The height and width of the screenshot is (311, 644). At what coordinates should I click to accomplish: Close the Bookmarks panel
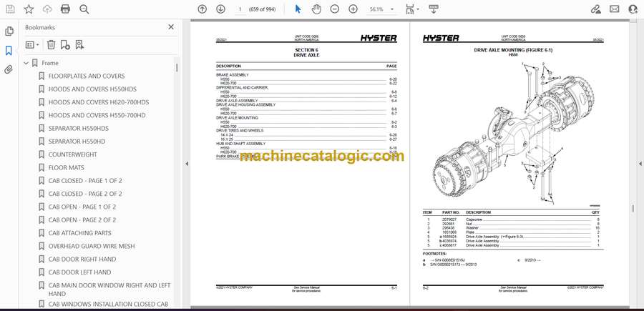coord(171,27)
